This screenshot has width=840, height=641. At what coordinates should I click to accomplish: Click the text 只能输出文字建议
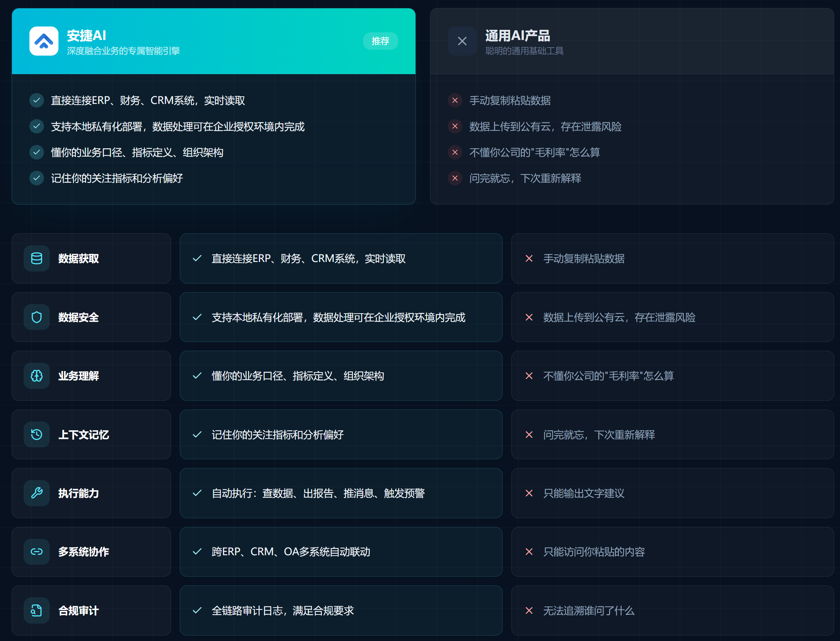584,493
